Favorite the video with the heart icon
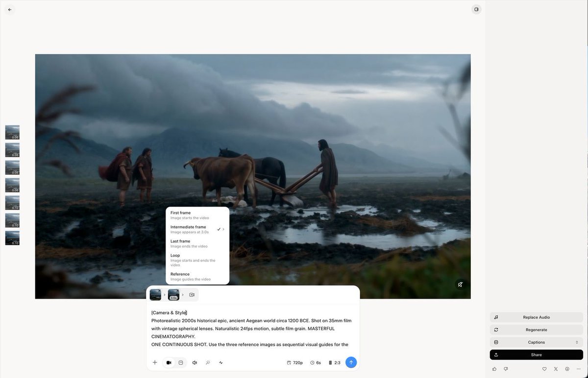 pyautogui.click(x=544, y=369)
